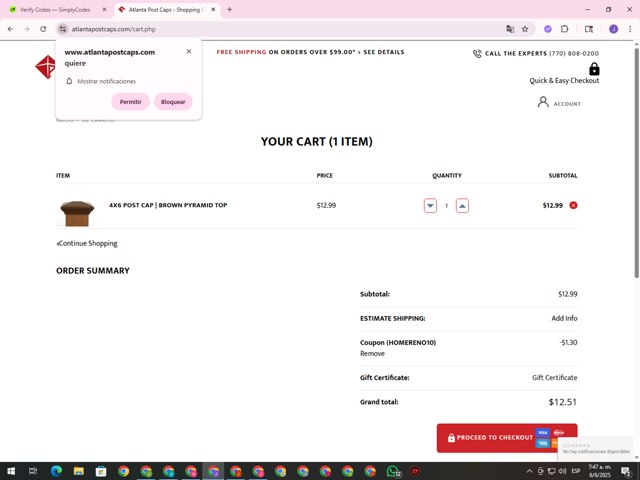Click the phone number (770) 808-0200
This screenshot has height=480, width=640.
click(x=574, y=53)
